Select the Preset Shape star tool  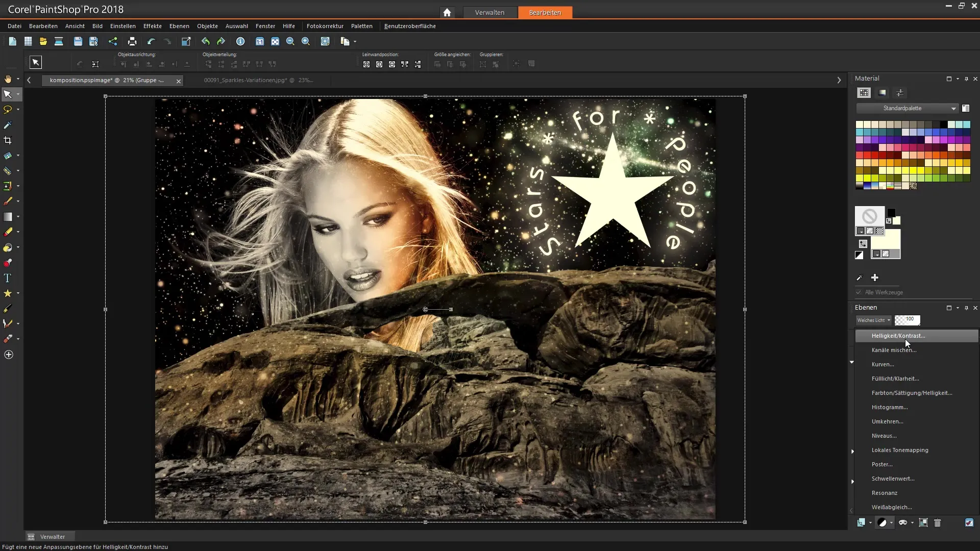(8, 293)
